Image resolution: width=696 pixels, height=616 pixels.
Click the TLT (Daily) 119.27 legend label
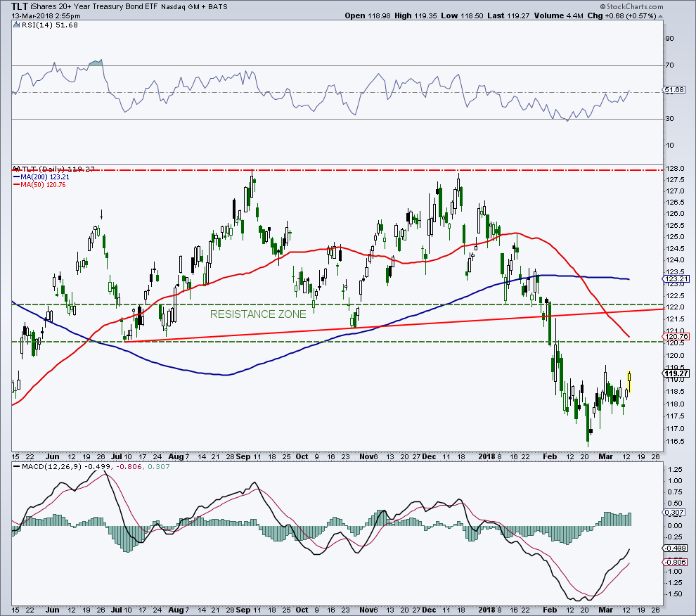coord(58,169)
